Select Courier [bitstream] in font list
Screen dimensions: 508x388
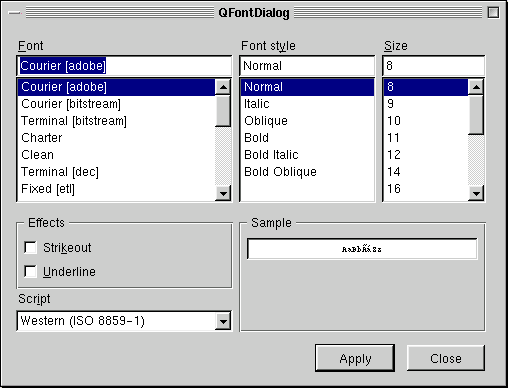116,104
